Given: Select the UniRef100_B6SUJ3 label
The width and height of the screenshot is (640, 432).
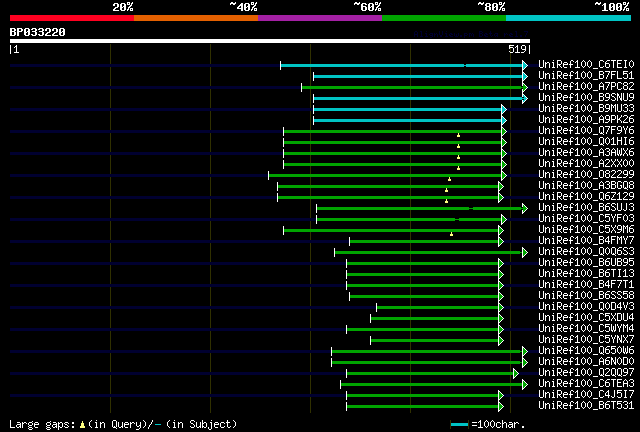Looking at the screenshot, I should tap(586, 207).
